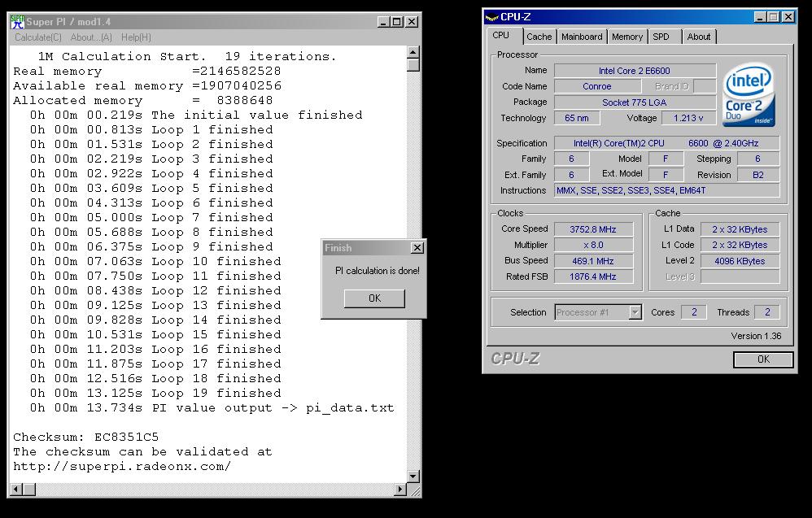The image size is (812, 518).
Task: Click the Specification field 'Intel(R) Core(TM)2 CPU'
Action: coord(666,143)
